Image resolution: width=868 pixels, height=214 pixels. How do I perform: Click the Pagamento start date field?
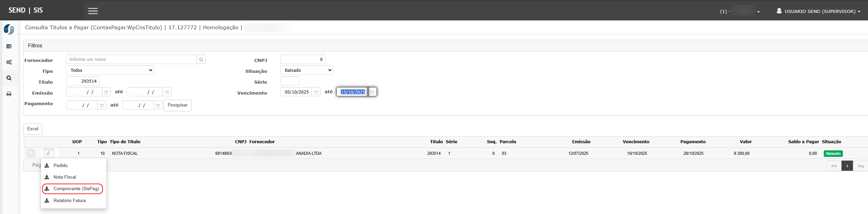pos(82,105)
